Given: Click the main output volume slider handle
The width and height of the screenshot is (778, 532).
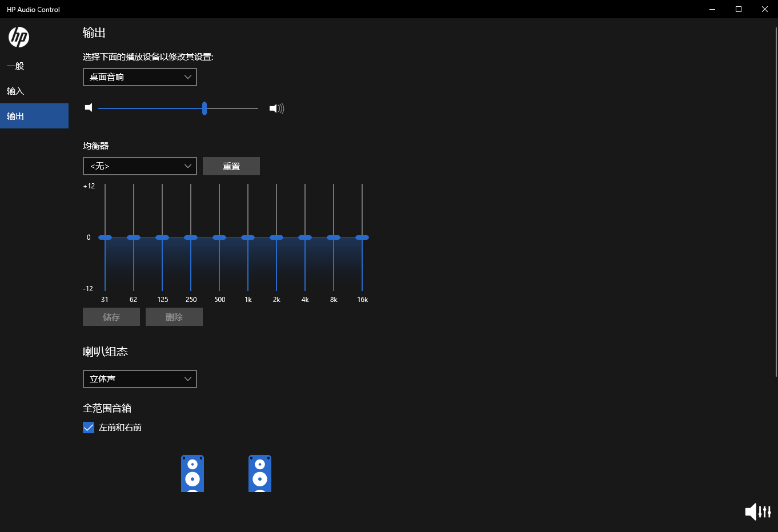Looking at the screenshot, I should (x=204, y=108).
